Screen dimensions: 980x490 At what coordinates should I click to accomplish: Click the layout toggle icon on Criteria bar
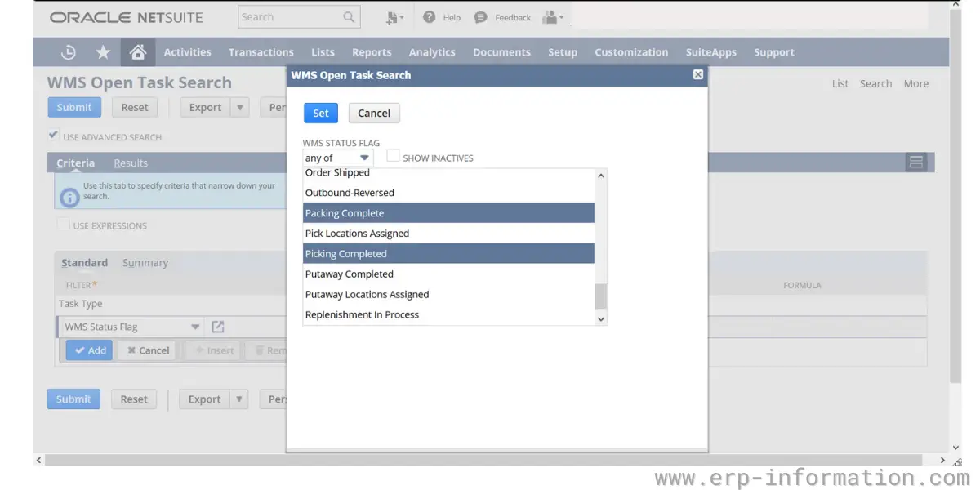pyautogui.click(x=916, y=163)
